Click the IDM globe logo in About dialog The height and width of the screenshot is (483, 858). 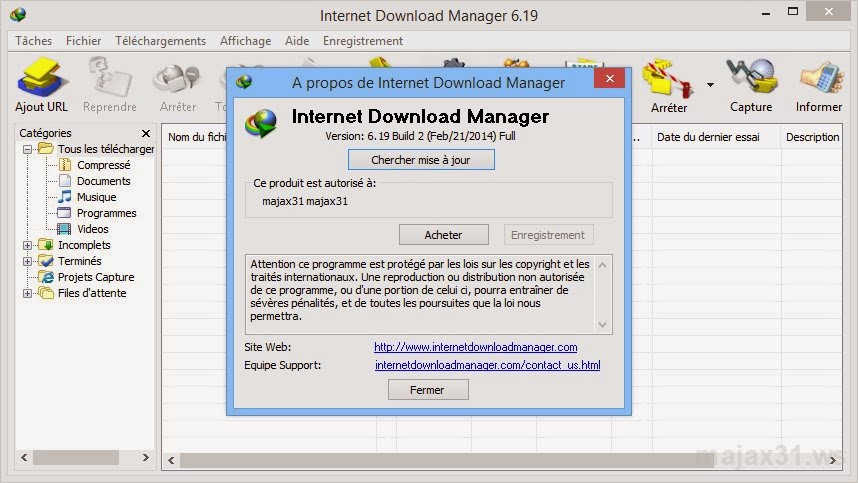click(x=261, y=123)
